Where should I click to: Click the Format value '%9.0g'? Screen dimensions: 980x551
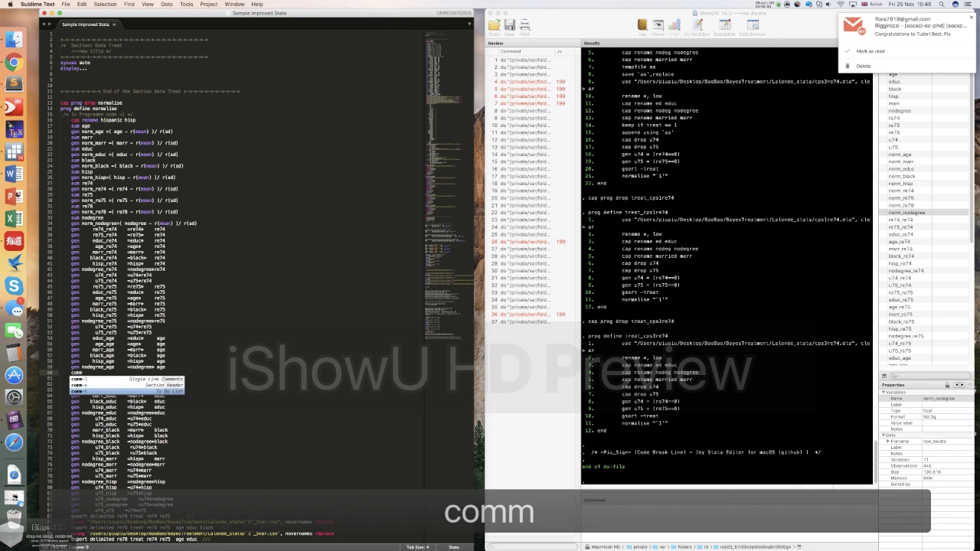(928, 417)
